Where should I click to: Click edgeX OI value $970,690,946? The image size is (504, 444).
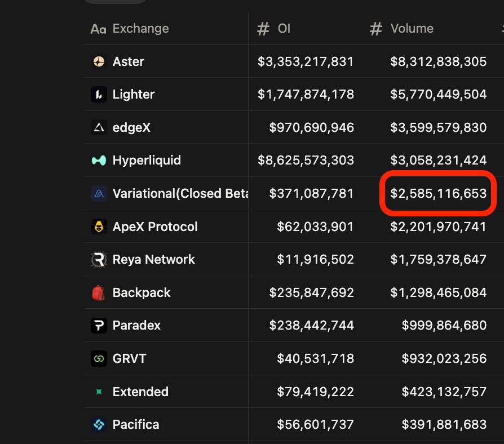point(311,127)
